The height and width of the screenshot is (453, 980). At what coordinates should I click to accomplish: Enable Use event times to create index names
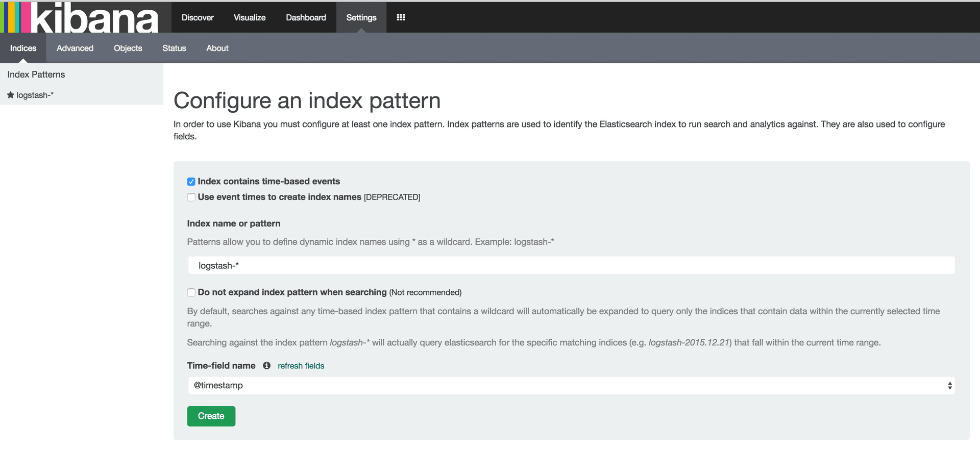[x=191, y=197]
